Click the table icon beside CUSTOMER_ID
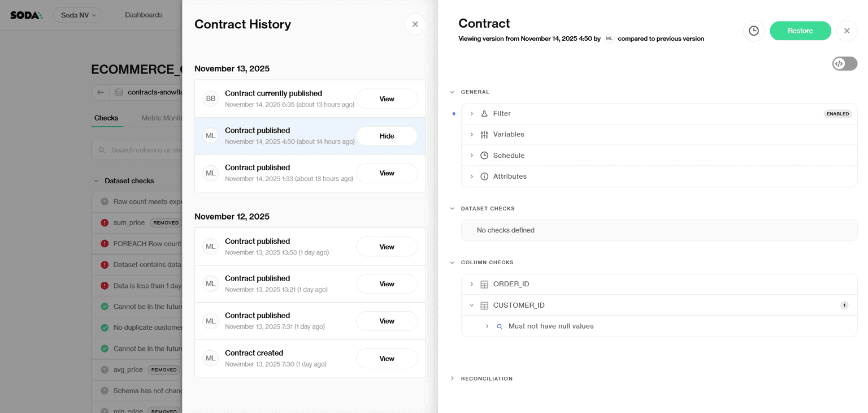Screen dimensions: 868x413 tap(485, 305)
